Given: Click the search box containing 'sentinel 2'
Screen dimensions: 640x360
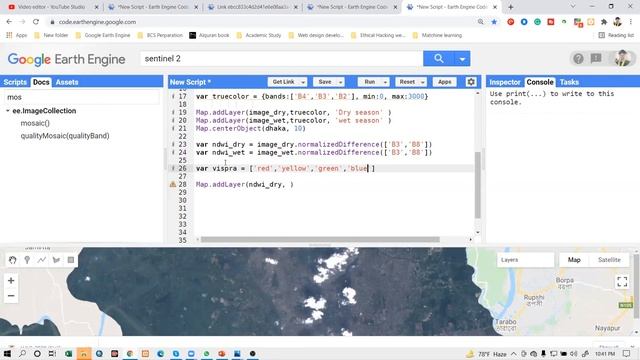Looking at the screenshot, I should (x=282, y=59).
